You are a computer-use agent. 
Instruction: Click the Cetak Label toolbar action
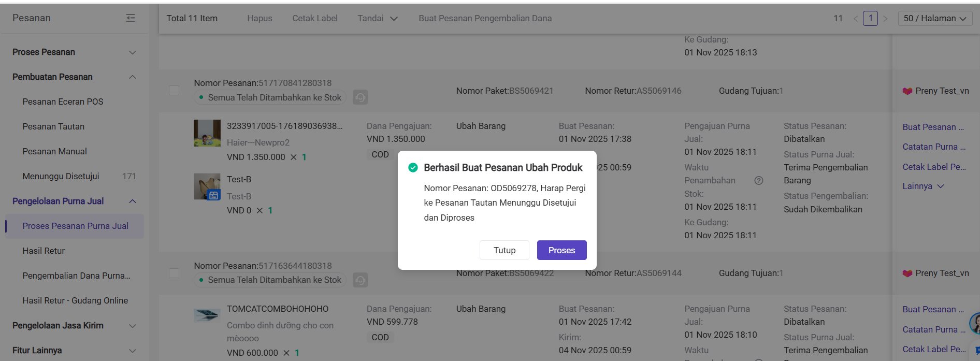[314, 19]
